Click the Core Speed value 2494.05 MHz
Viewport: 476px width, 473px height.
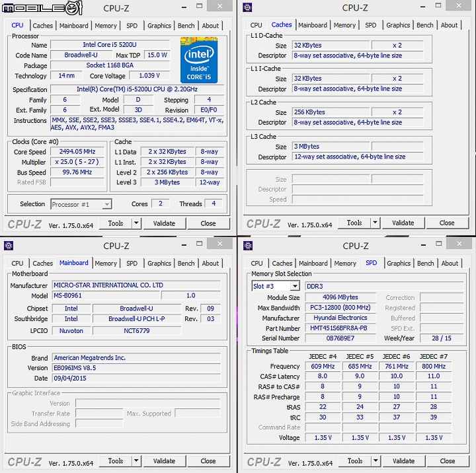tap(77, 151)
